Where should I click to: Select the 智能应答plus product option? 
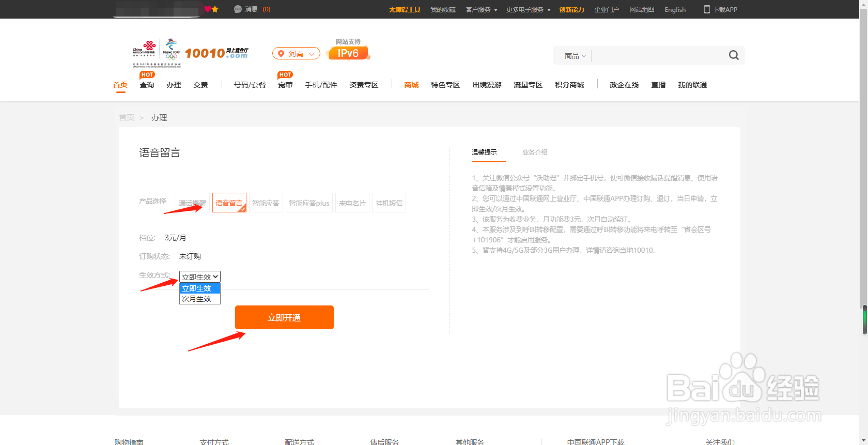pos(309,203)
